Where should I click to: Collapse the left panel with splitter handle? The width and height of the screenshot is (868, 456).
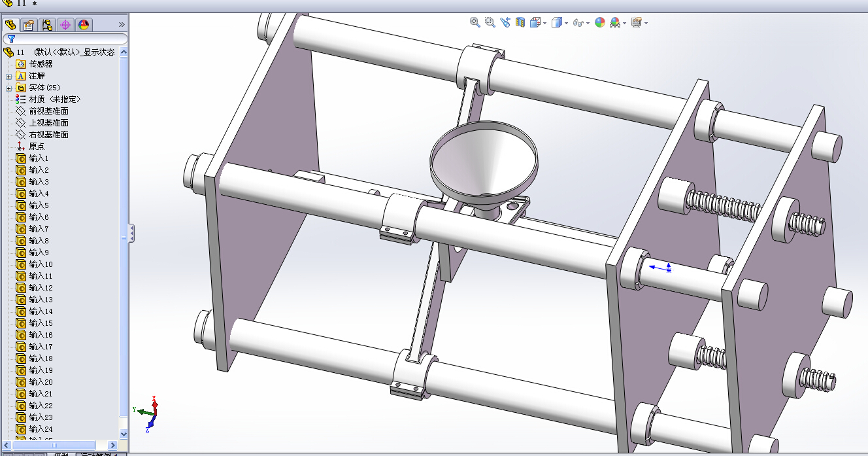(131, 234)
